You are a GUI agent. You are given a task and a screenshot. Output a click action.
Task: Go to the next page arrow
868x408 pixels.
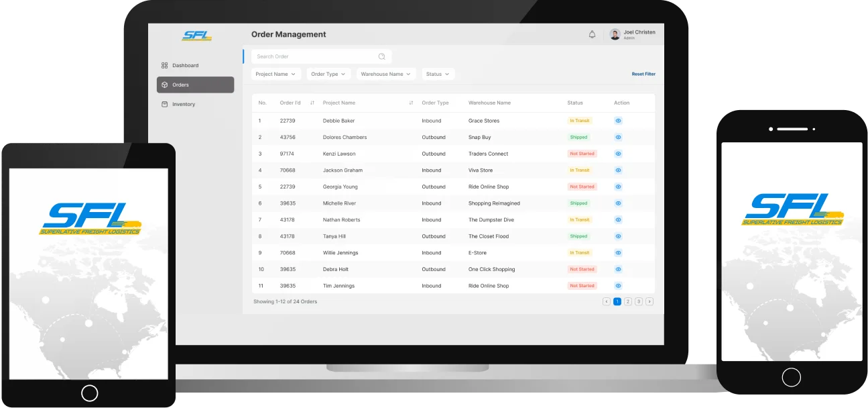click(x=649, y=302)
